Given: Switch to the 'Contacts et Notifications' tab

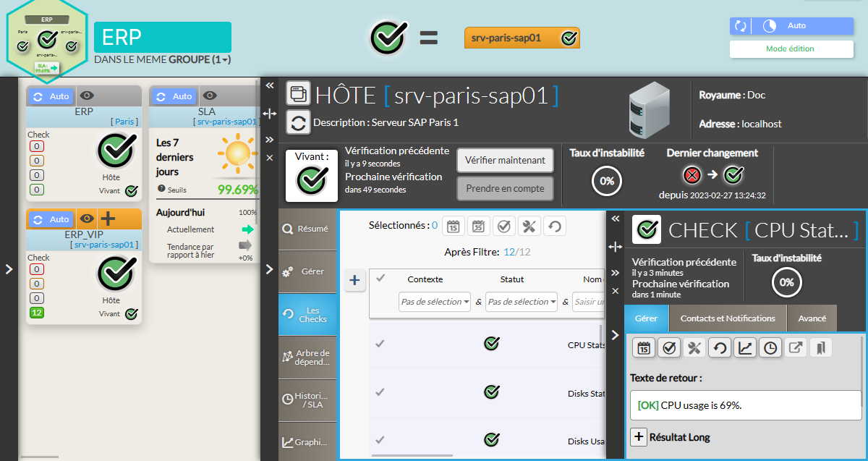Looking at the screenshot, I should (728, 318).
